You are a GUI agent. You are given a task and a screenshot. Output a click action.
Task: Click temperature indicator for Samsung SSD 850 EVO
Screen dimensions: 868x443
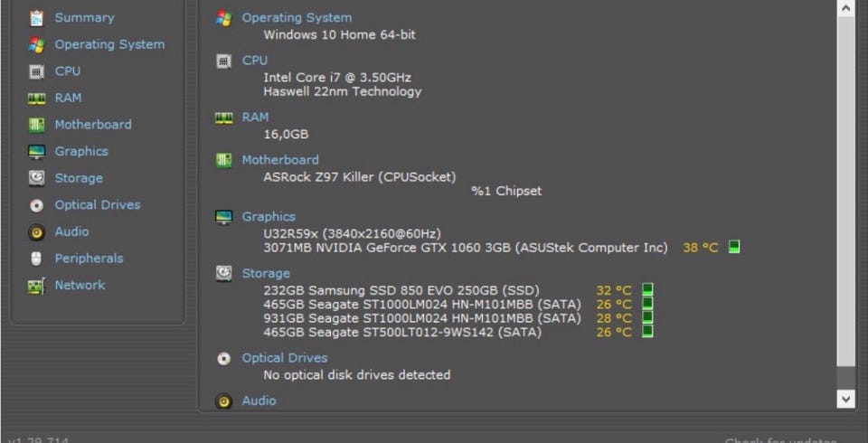pos(647,289)
